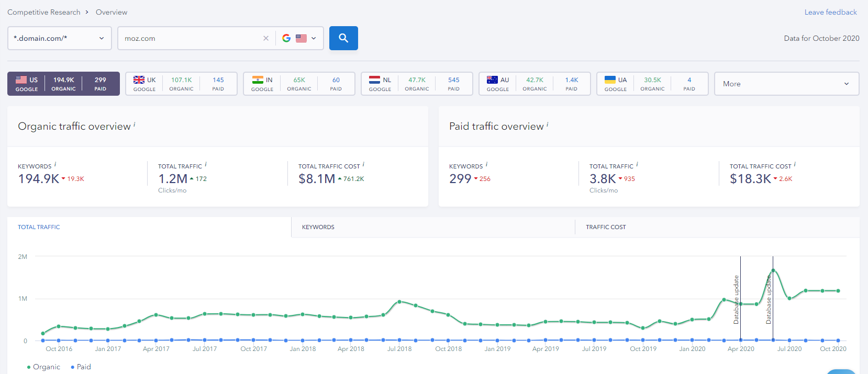Toggle the Paid series in chart legend

(x=81, y=367)
